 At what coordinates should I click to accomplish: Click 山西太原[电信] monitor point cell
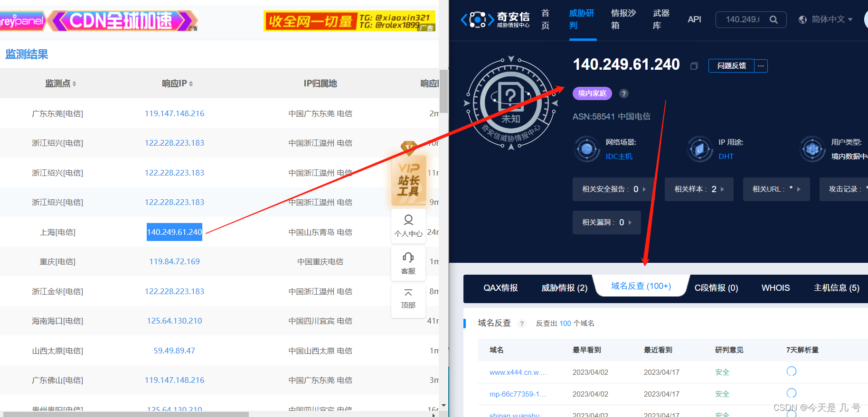coord(57,351)
